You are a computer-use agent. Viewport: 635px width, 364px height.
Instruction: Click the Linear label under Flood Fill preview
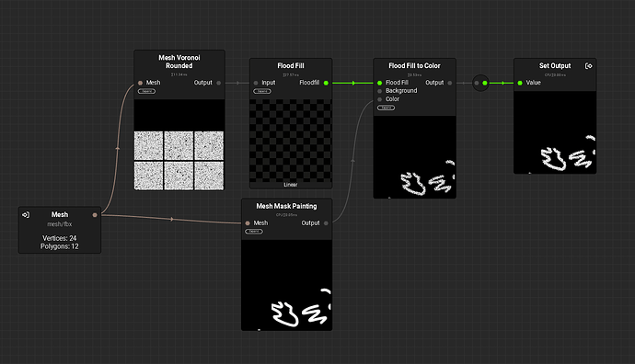291,185
